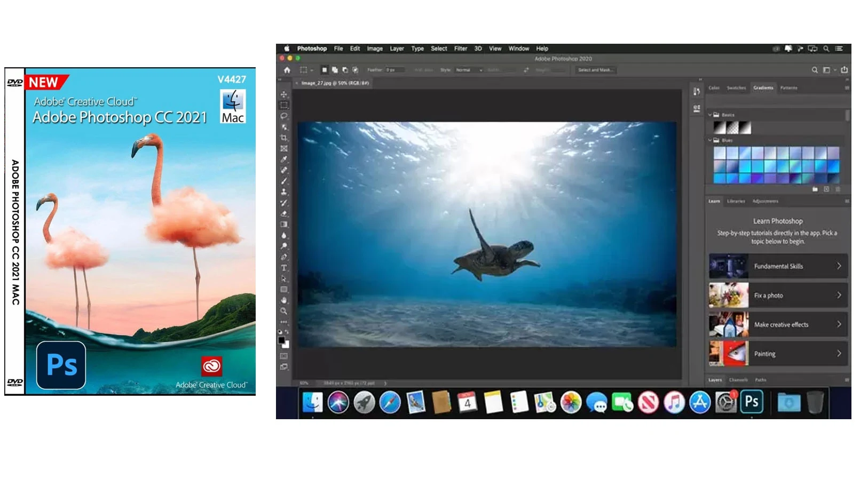
Task: Select the Object Selection tool
Action: point(284,127)
